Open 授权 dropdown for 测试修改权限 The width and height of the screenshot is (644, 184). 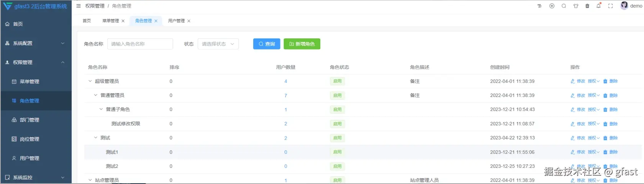click(593, 124)
